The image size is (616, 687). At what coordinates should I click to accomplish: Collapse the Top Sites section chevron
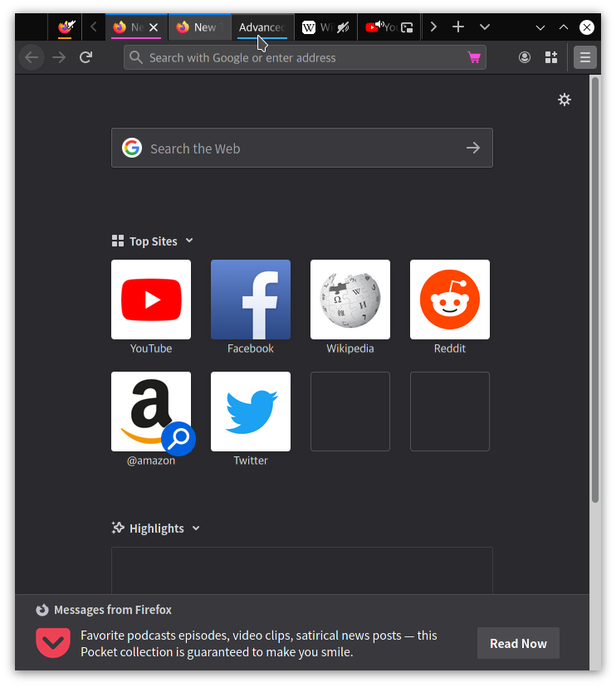coord(189,241)
